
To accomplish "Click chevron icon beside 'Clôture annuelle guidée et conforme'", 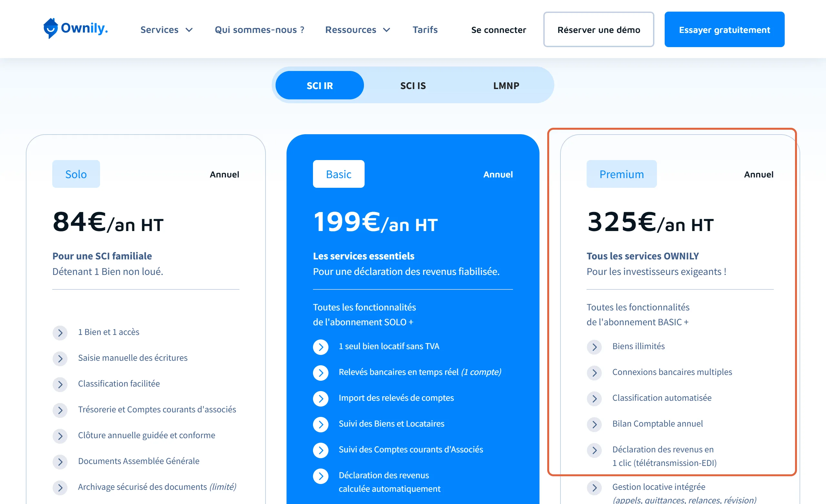I will pyautogui.click(x=60, y=436).
